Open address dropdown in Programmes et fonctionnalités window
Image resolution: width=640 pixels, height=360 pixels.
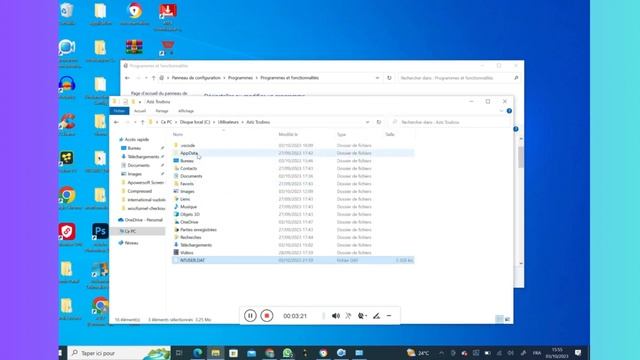pyautogui.click(x=377, y=78)
